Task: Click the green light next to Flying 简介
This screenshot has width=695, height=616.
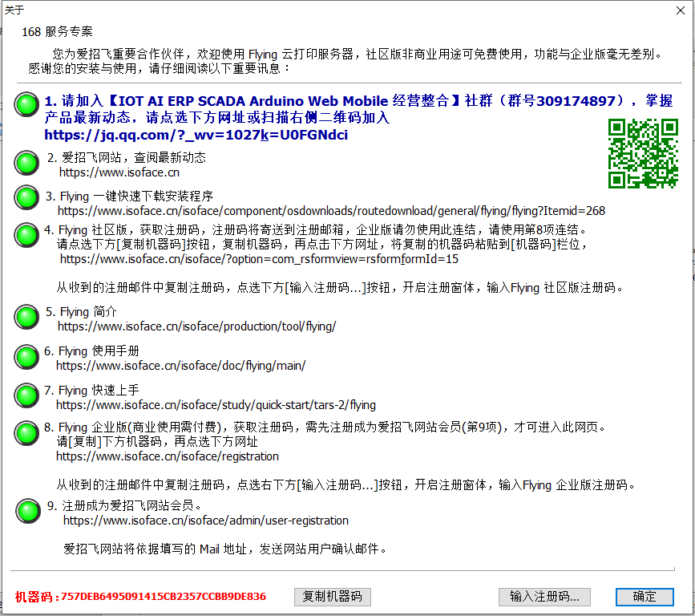Action: coord(26,317)
